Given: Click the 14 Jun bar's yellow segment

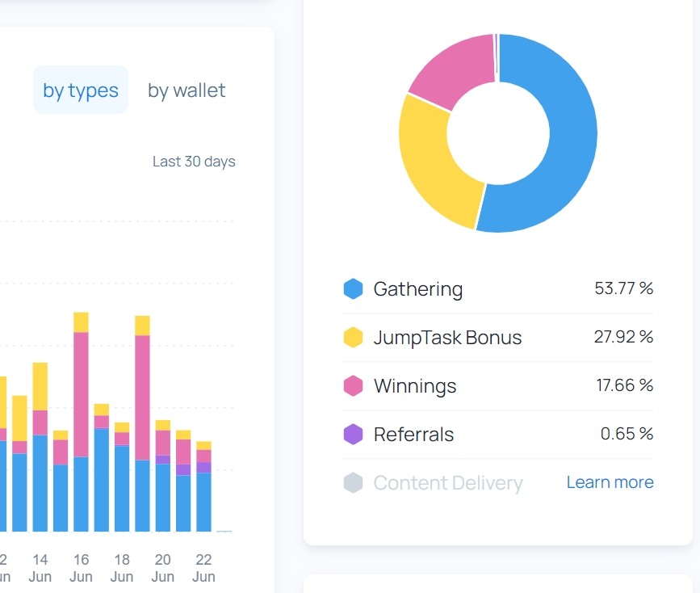Looking at the screenshot, I should [40, 386].
